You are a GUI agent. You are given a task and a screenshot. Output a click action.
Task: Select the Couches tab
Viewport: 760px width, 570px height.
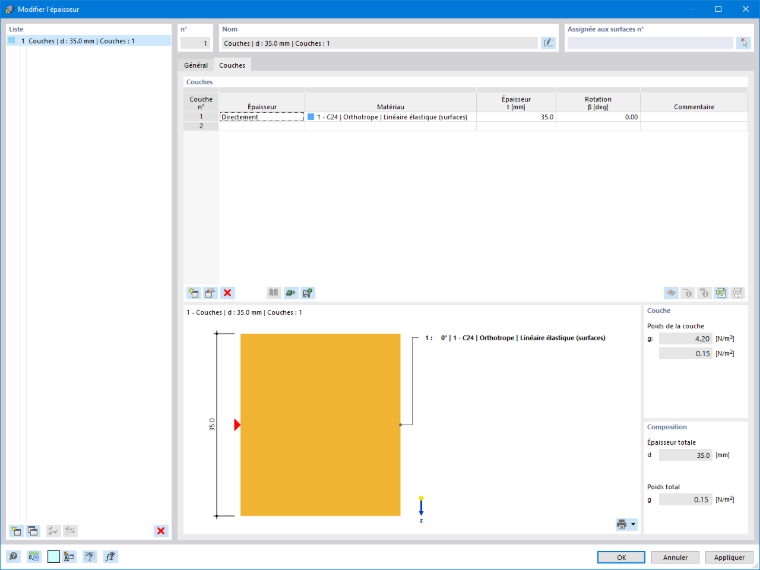click(x=232, y=65)
